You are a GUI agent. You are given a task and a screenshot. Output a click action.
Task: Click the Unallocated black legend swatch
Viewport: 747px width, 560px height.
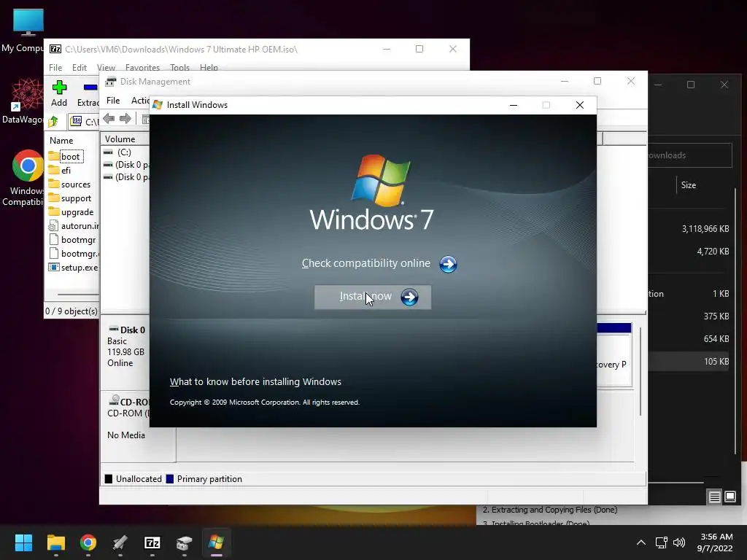109,479
